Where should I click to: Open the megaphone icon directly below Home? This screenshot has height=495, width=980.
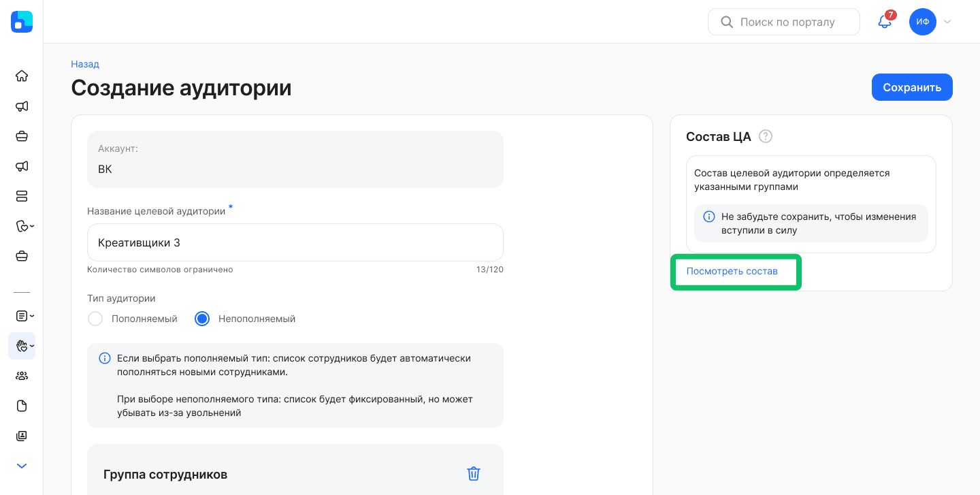[x=22, y=106]
